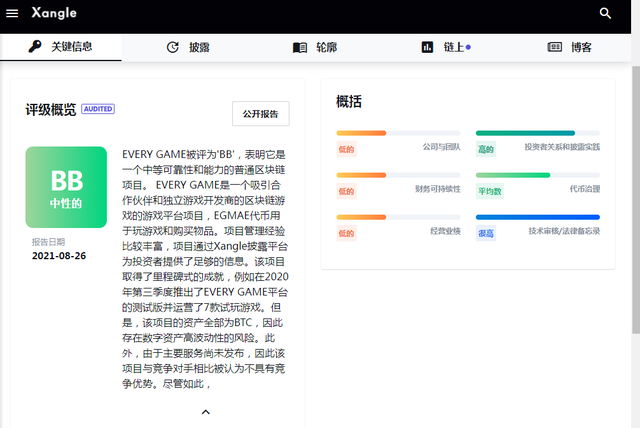This screenshot has height=428, width=640.
Task: Click the 很高 tag
Action: point(486,233)
